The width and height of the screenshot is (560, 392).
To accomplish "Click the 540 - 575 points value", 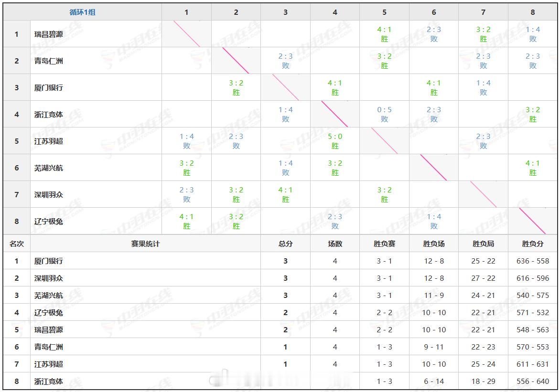I will click(532, 295).
